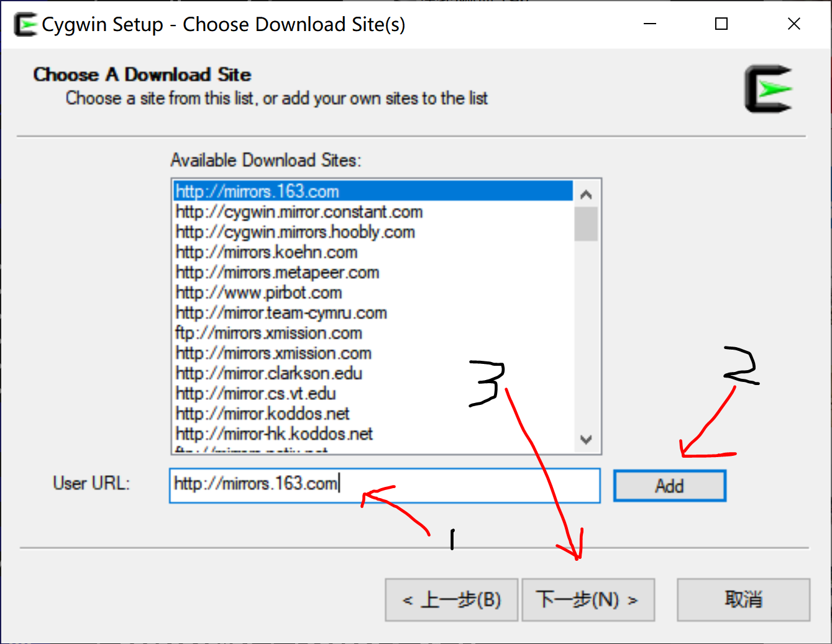Cancel setup with 取消 button

click(743, 600)
